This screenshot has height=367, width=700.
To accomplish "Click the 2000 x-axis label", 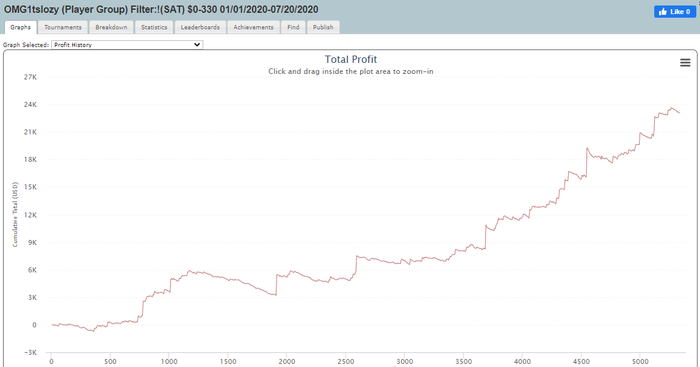I will click(x=287, y=362).
